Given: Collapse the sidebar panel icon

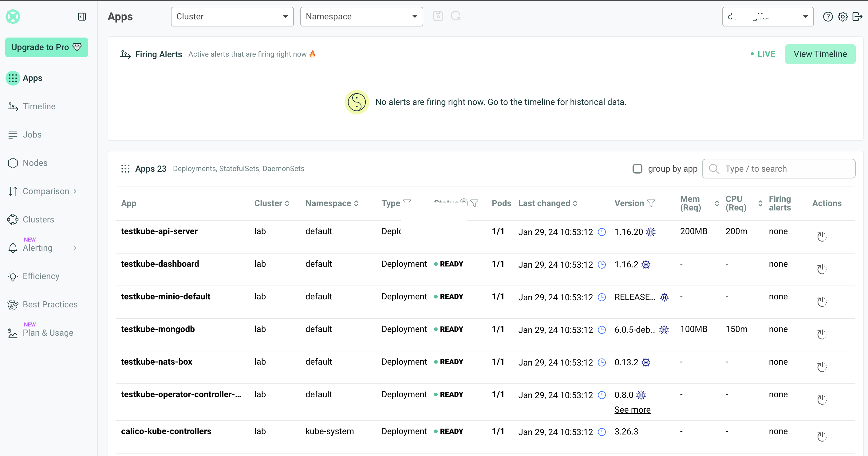Looking at the screenshot, I should click(x=81, y=17).
